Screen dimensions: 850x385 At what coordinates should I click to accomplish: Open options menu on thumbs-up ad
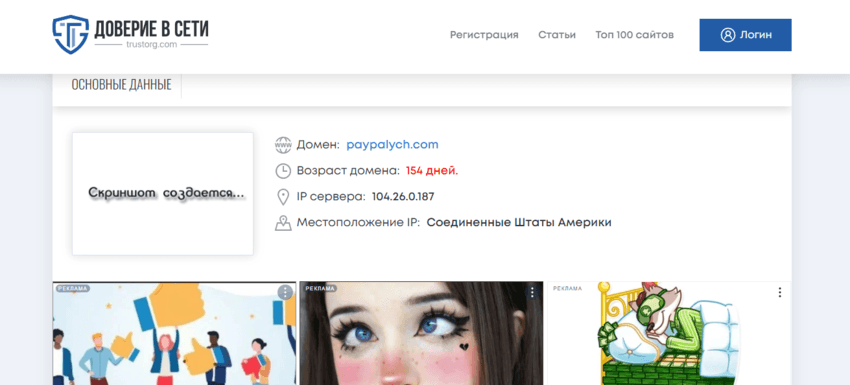pos(285,292)
